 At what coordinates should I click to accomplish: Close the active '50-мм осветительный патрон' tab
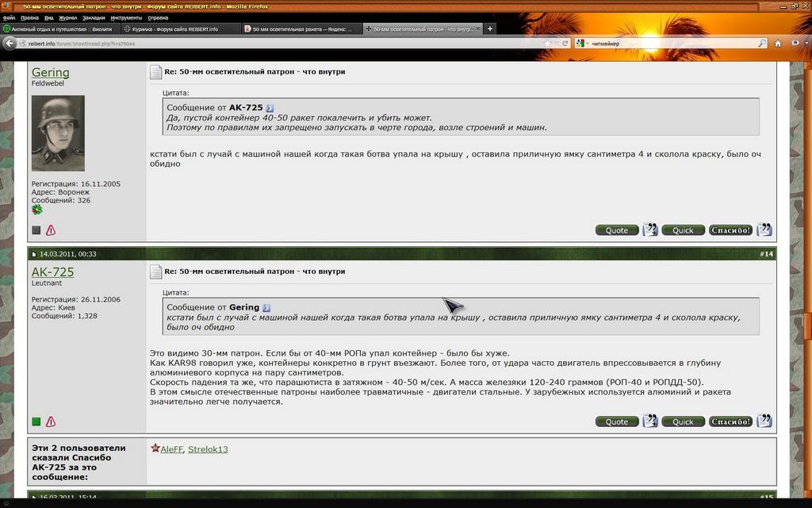(x=477, y=29)
